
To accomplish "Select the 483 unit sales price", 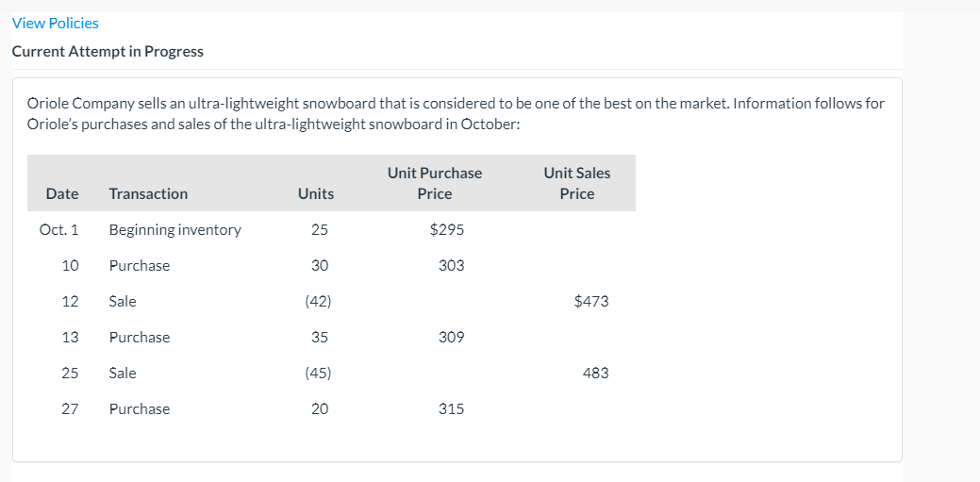I will point(595,373).
